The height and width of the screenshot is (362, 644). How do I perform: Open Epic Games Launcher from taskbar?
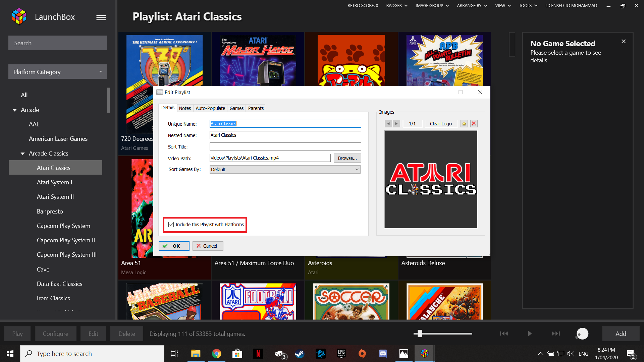pos(341,354)
